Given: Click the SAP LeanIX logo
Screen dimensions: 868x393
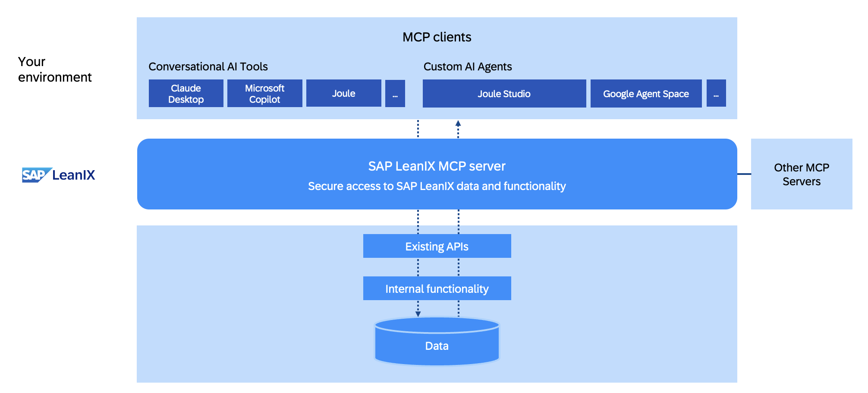Looking at the screenshot, I should pyautogui.click(x=59, y=175).
